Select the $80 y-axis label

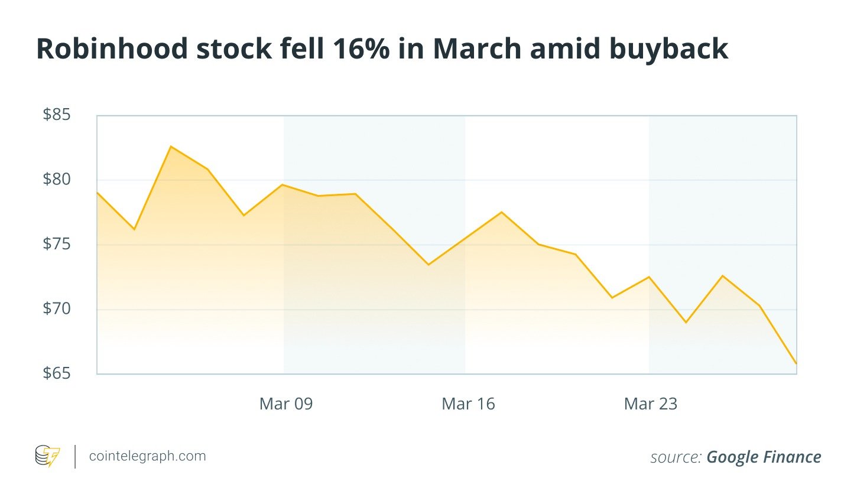click(x=57, y=179)
